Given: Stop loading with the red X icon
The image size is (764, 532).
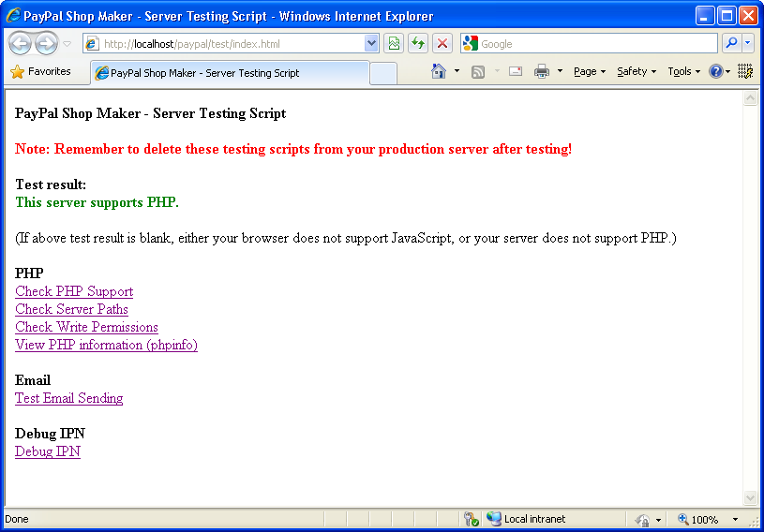Looking at the screenshot, I should pyautogui.click(x=442, y=44).
